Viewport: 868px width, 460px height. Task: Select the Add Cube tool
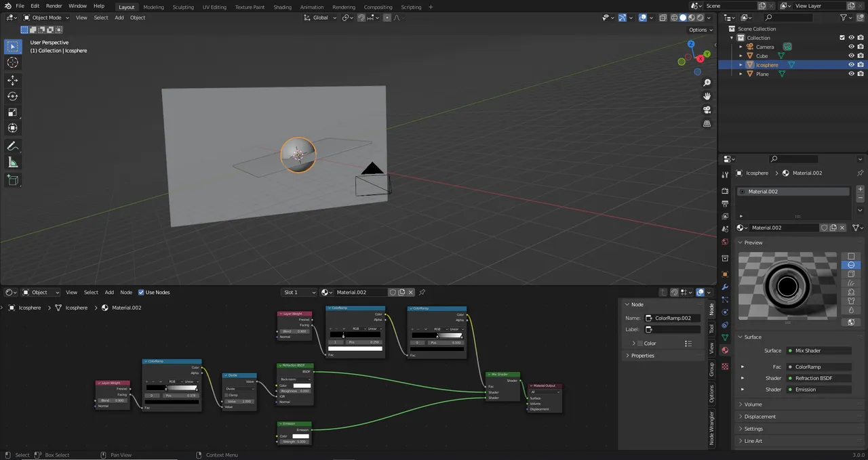coord(12,180)
